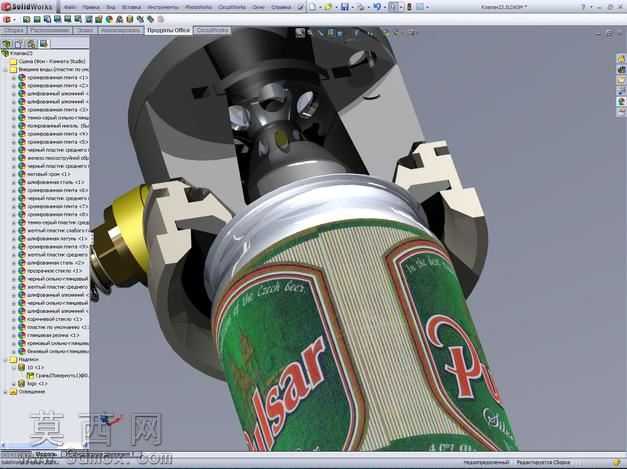Open the SolidWorks Resources task pane tab
Image resolution: width=627 pixels, height=469 pixels.
click(621, 59)
